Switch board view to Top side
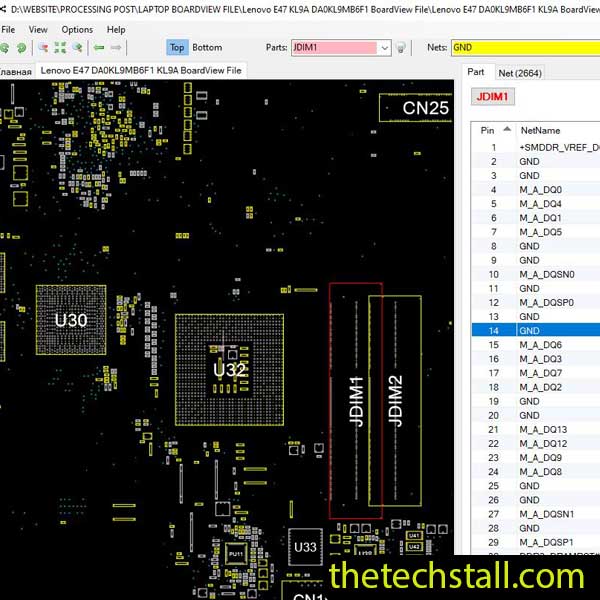The width and height of the screenshot is (600, 600). coord(177,47)
